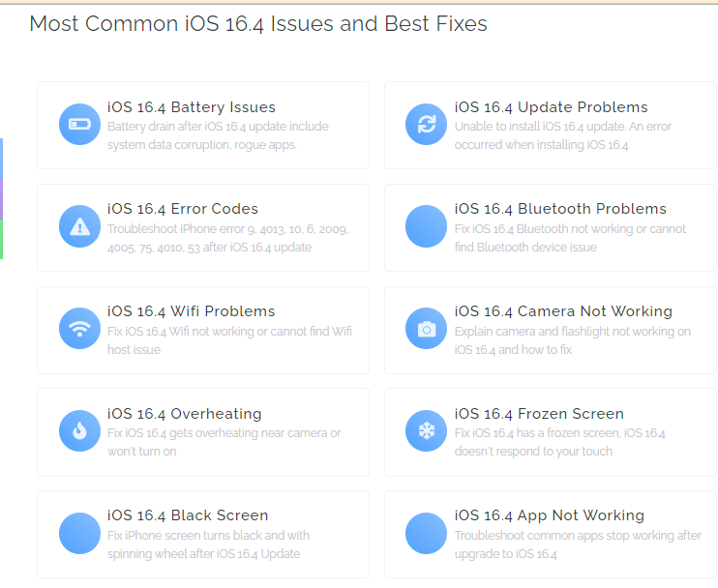
Task: Click the snowflake icon for Frozen Screen
Action: click(427, 431)
